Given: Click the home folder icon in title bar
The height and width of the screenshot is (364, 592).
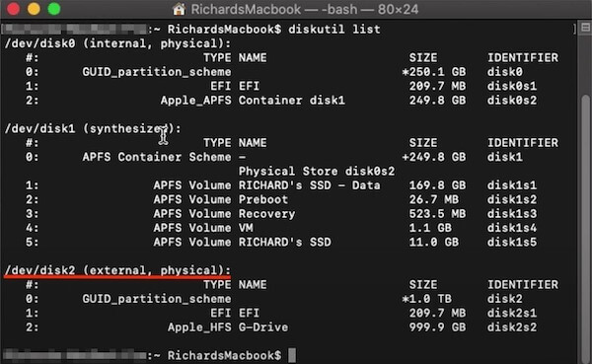Looking at the screenshot, I should [179, 9].
